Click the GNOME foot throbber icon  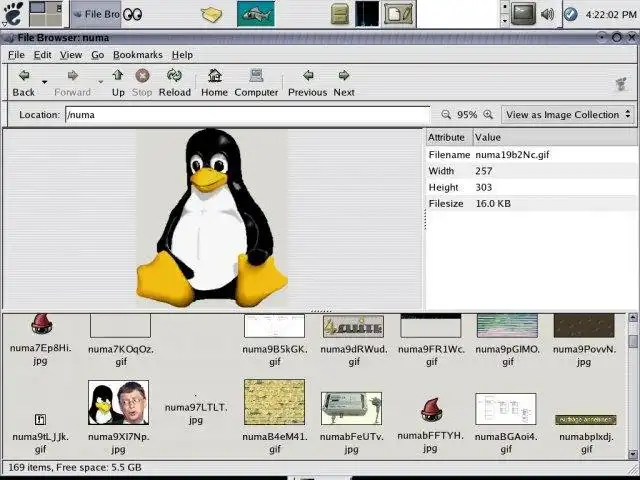(622, 84)
